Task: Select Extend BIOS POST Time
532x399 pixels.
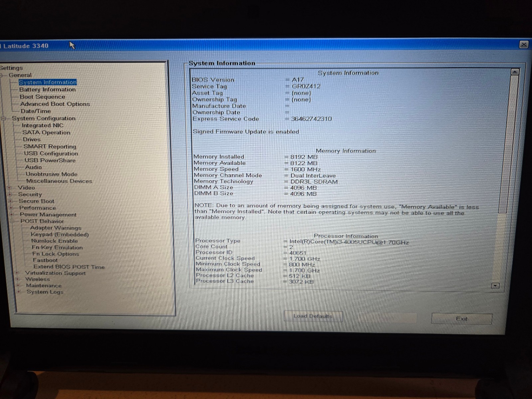Action: coord(69,267)
